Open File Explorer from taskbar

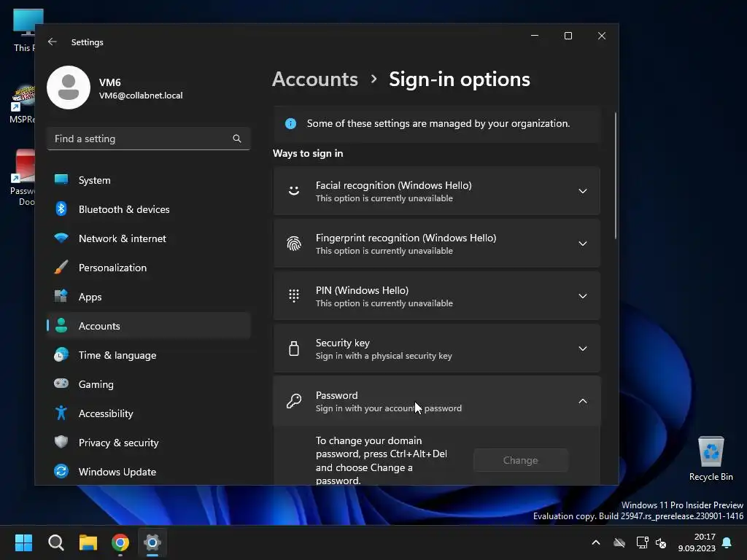[88, 542]
